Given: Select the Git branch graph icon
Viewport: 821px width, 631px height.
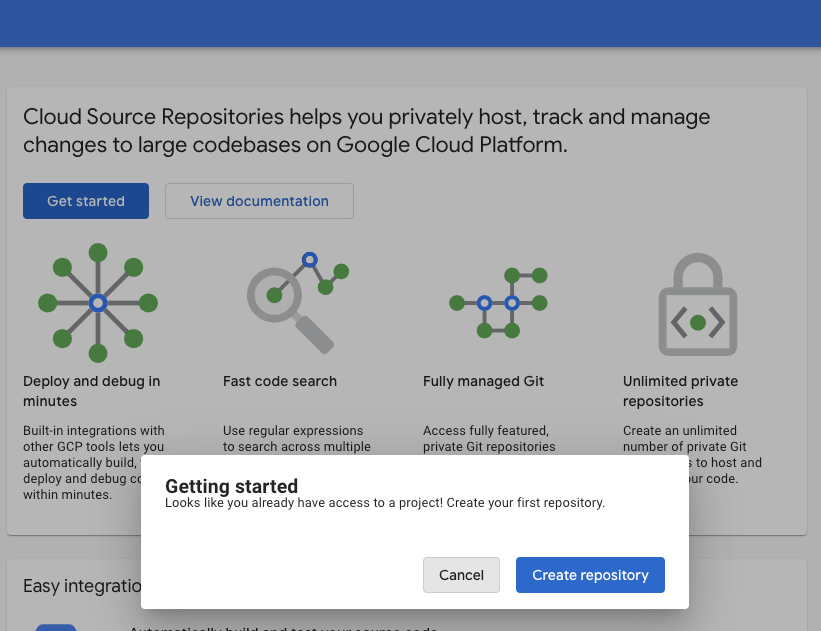Looking at the screenshot, I should coord(499,302).
